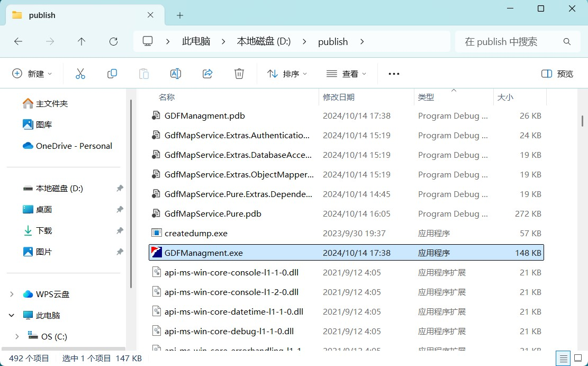Screen dimensions: 588x366
Task: Expand the WPS云盘 tree node
Action: tap(12, 294)
